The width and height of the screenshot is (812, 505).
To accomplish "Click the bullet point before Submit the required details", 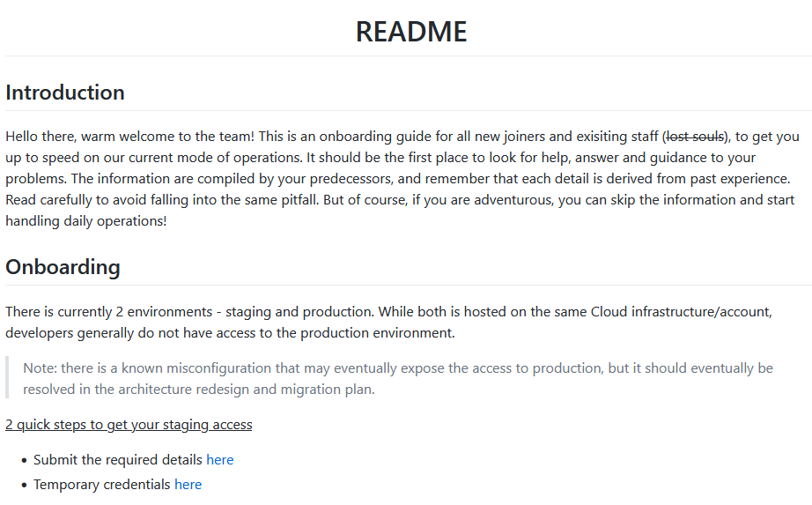I will pyautogui.click(x=25, y=460).
